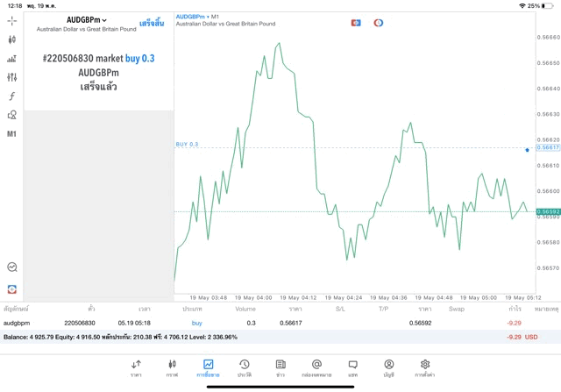Open chart settings sliders icon

pyautogui.click(x=11, y=77)
